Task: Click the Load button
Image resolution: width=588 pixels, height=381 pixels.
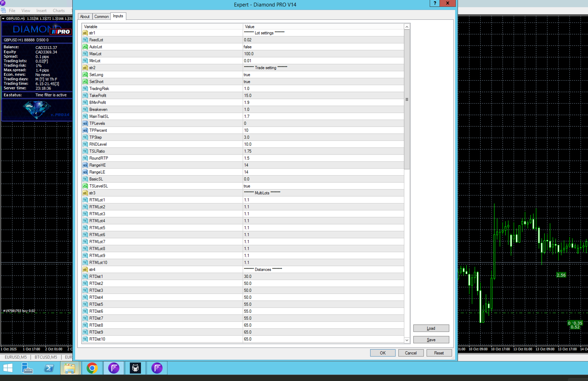Action: [x=431, y=328]
